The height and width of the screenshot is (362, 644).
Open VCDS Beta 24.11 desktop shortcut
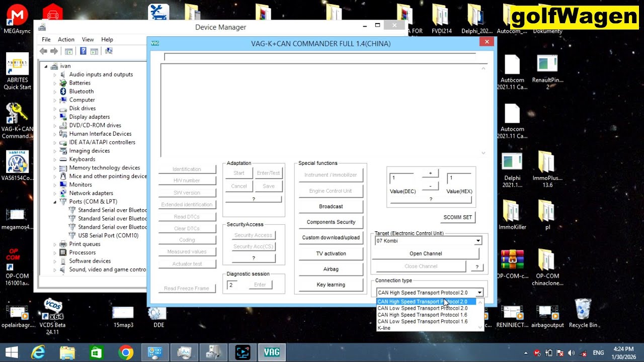(x=53, y=317)
